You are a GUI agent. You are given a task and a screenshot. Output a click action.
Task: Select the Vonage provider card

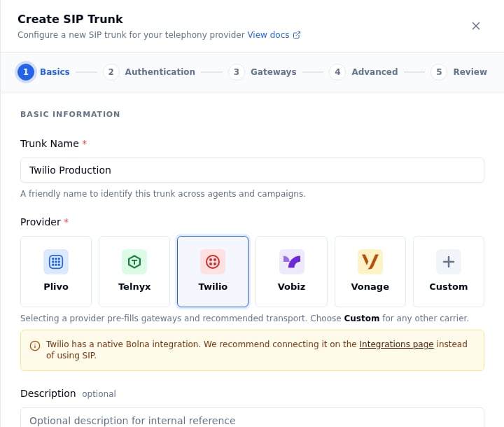click(x=370, y=272)
